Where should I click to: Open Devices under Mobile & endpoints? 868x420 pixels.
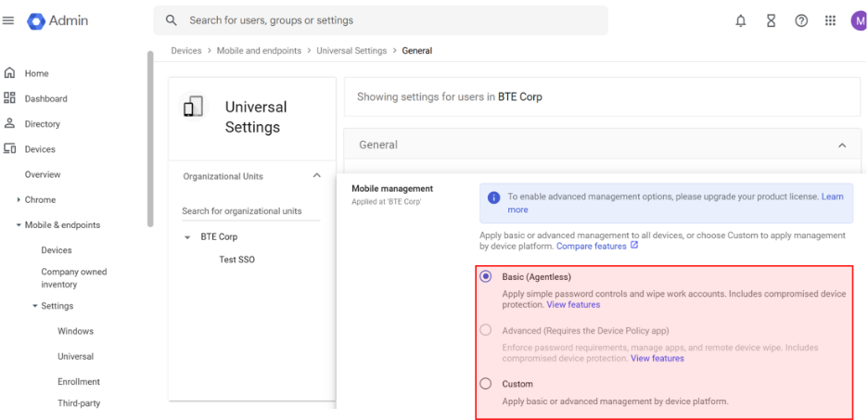click(x=57, y=250)
